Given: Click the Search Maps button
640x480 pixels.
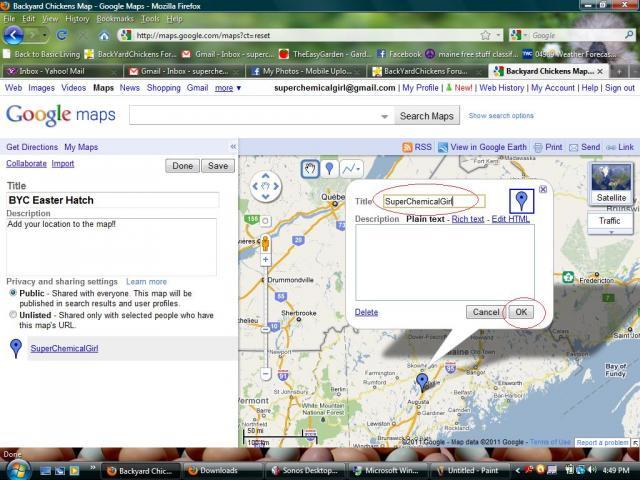Looking at the screenshot, I should pyautogui.click(x=427, y=116).
